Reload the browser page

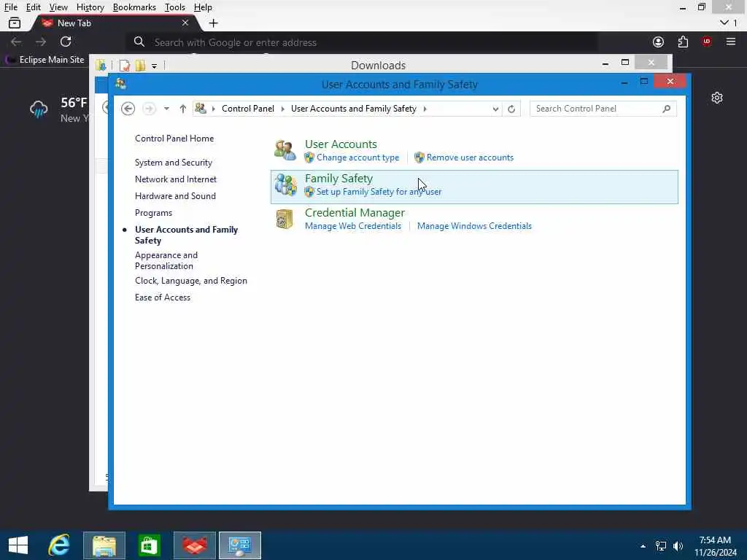pyautogui.click(x=66, y=42)
